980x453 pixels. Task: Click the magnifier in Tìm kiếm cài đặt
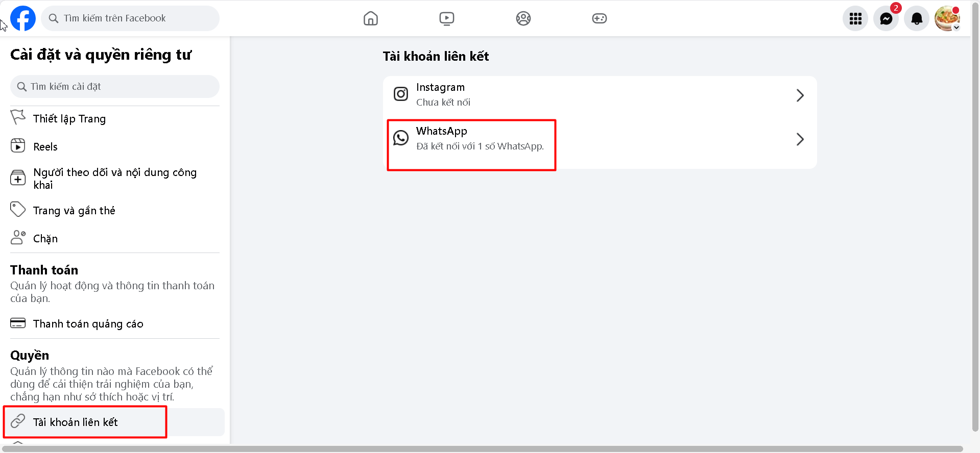click(x=22, y=87)
